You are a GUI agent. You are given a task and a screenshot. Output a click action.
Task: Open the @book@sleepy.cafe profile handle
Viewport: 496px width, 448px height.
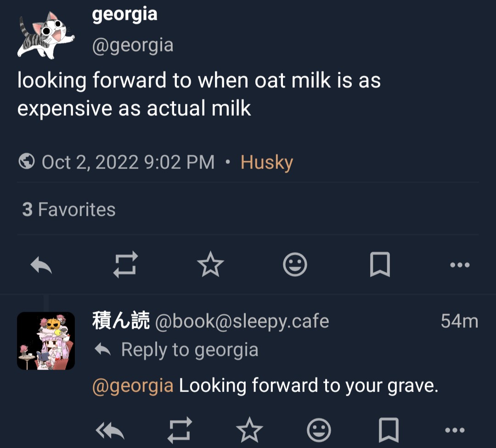(x=242, y=322)
